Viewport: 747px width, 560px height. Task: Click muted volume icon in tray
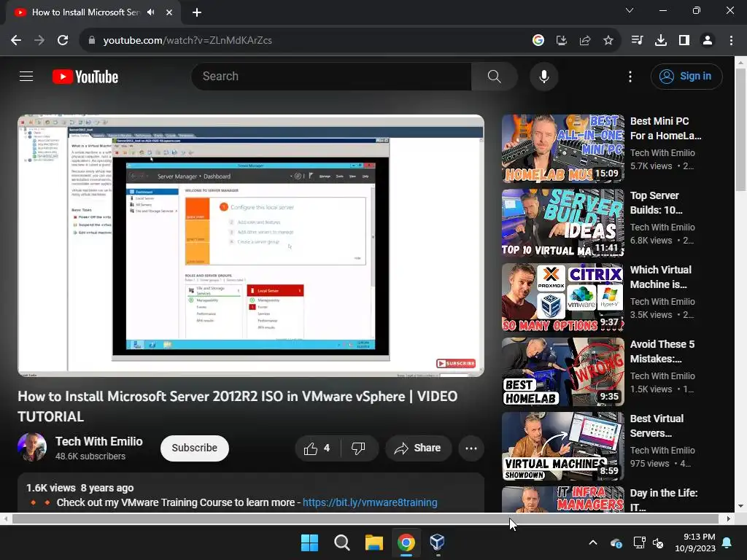click(x=659, y=542)
